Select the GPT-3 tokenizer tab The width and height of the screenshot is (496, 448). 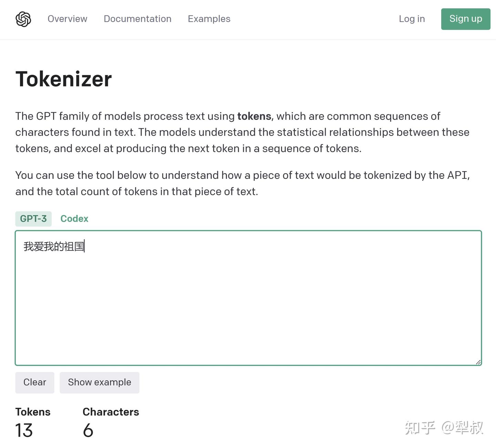point(33,219)
